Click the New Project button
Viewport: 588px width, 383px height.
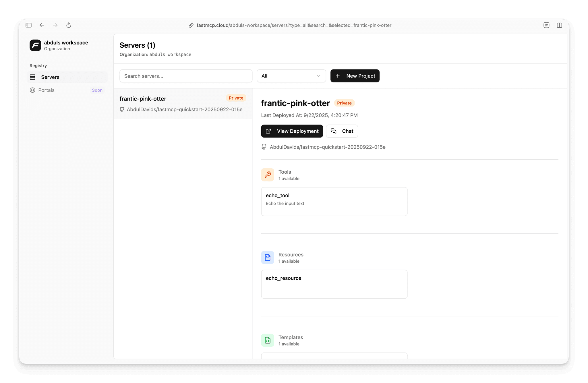355,76
